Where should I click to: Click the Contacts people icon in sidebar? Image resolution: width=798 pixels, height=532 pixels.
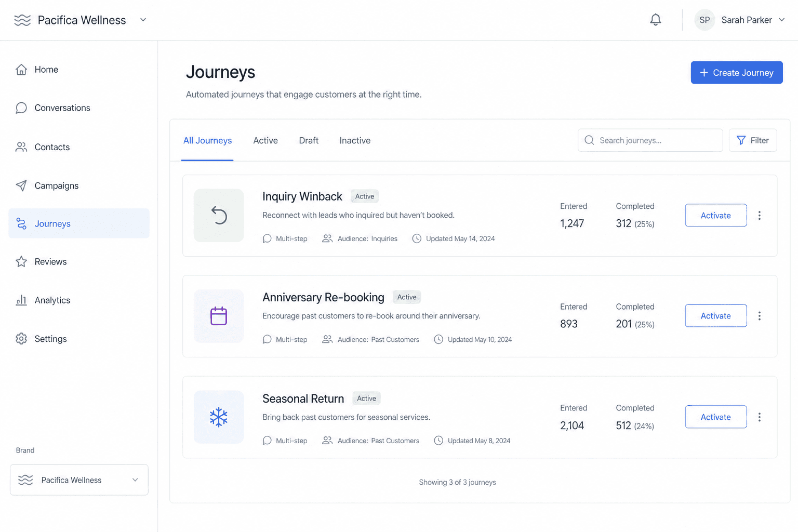21,147
